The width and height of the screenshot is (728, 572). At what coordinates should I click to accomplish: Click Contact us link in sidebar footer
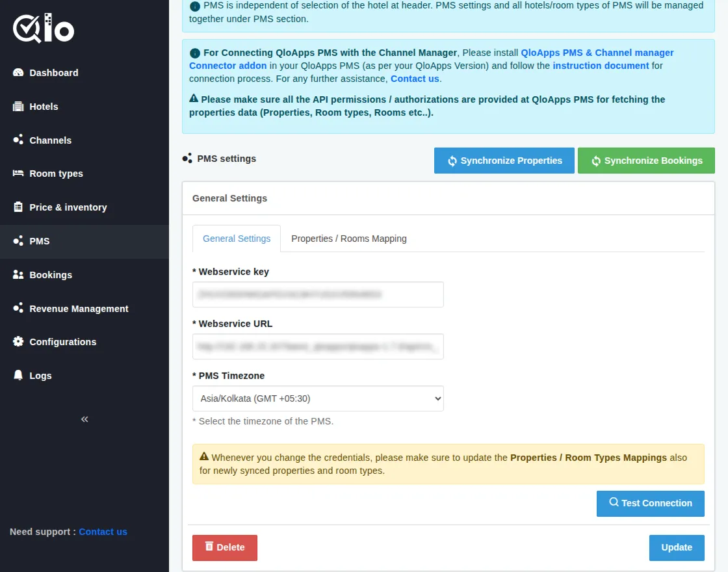(103, 532)
